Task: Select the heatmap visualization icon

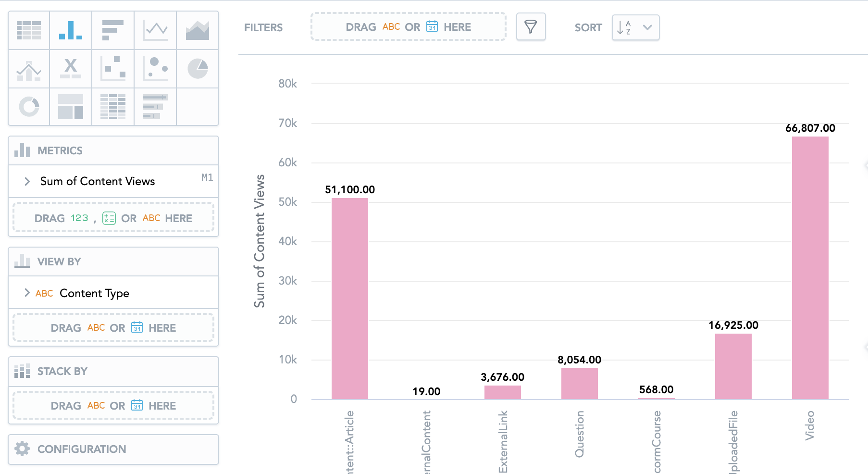Action: click(x=113, y=107)
